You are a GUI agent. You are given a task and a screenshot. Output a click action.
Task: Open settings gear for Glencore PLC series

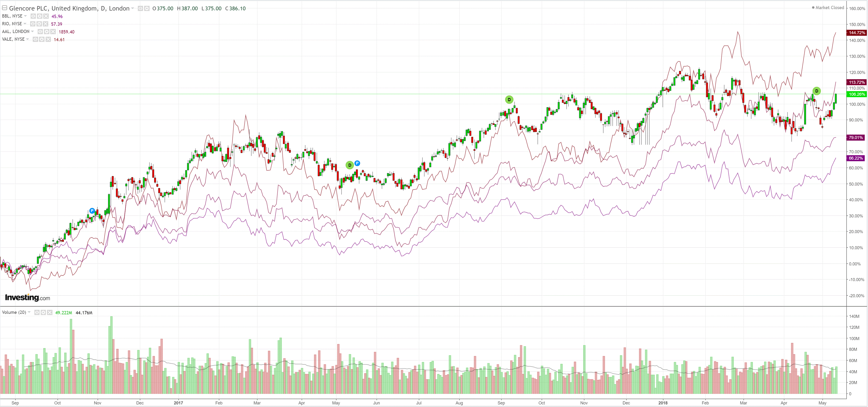(x=147, y=8)
